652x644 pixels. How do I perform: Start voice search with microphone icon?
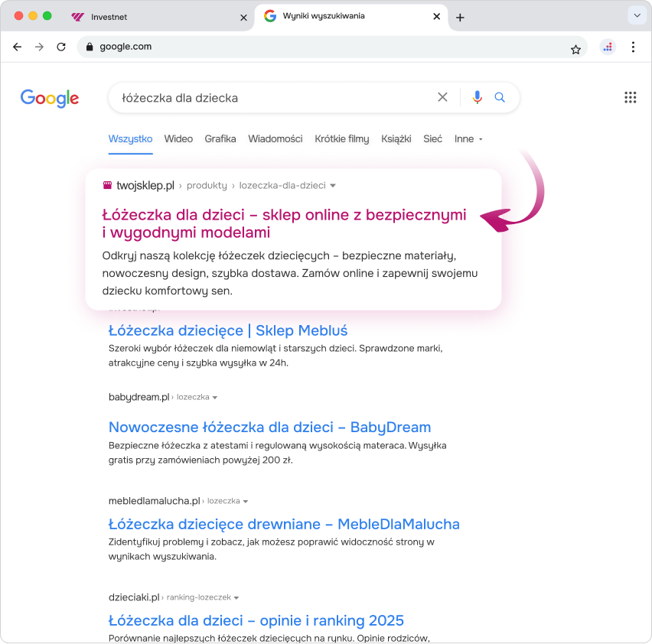(478, 97)
